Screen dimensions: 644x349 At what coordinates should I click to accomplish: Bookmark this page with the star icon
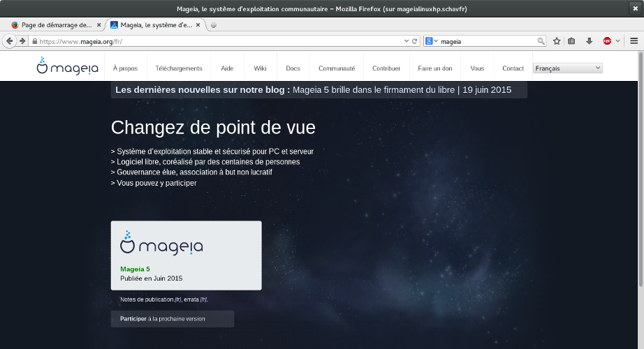click(x=557, y=41)
